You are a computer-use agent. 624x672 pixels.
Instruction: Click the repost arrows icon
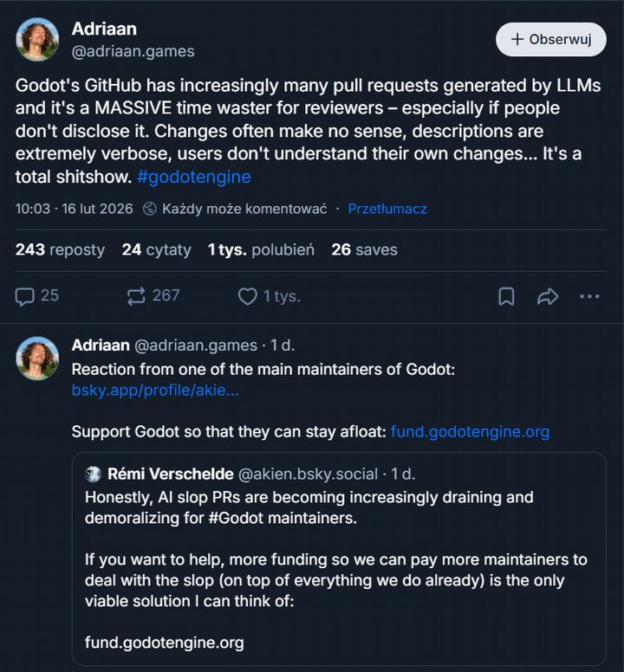pyautogui.click(x=136, y=296)
